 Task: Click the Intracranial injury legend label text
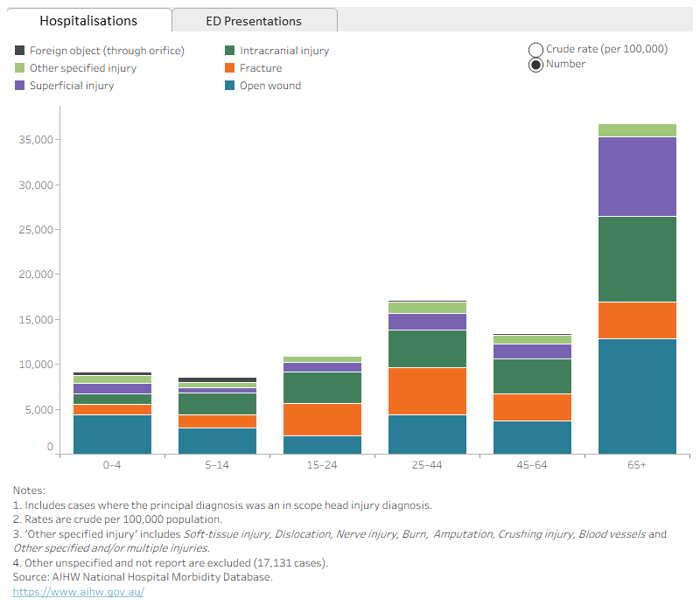[284, 51]
